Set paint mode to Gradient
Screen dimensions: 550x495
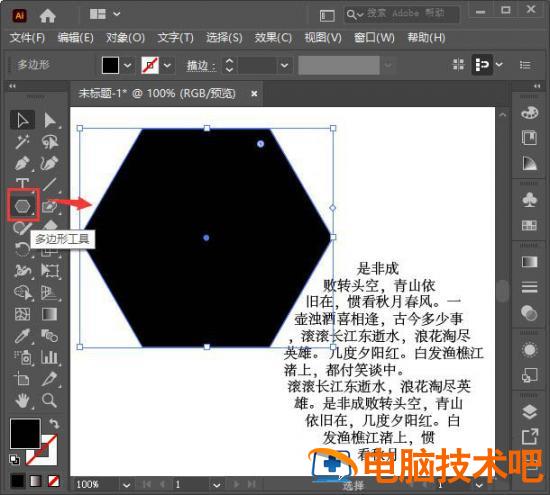pyautogui.click(x=35, y=481)
